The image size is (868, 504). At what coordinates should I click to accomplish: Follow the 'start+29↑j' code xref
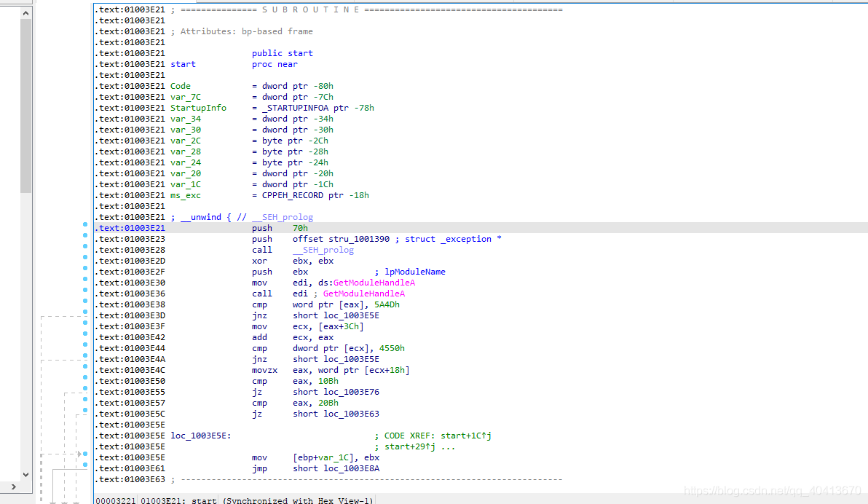[410, 447]
